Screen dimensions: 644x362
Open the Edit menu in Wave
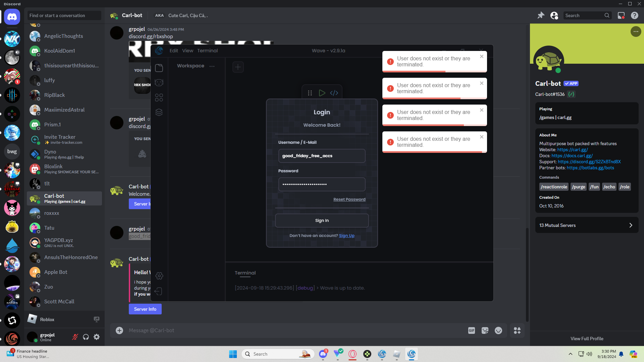tap(174, 51)
